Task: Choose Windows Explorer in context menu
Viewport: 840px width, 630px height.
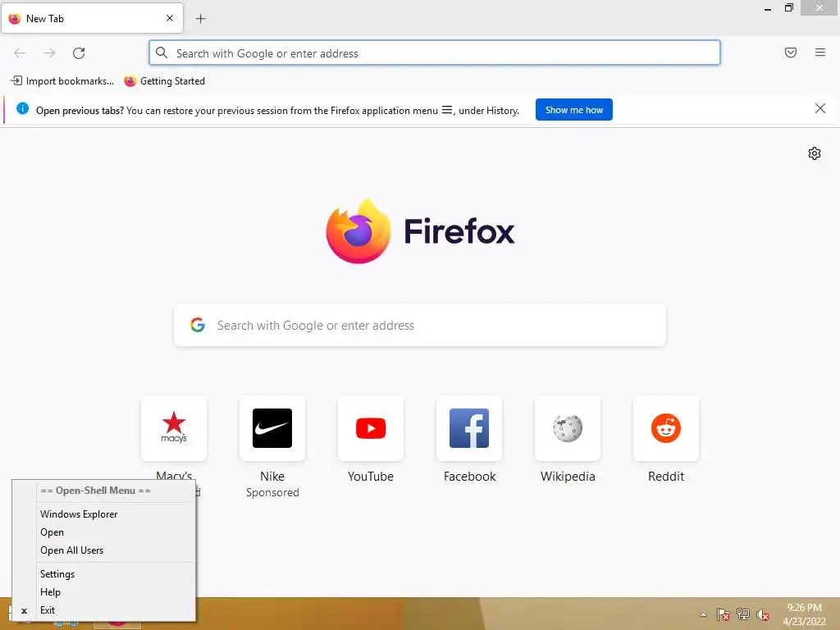Action: click(104, 514)
